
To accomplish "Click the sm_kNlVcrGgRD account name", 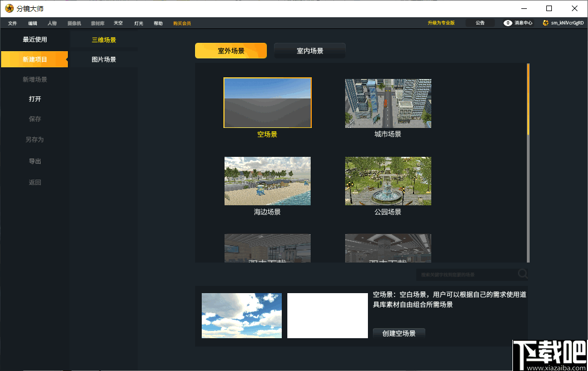I will 567,23.
